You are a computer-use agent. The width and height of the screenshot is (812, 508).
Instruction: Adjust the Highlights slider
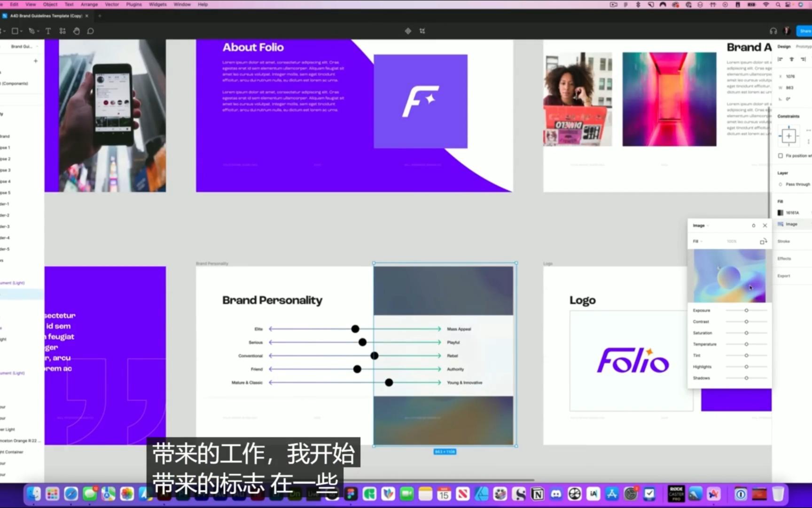coord(746,367)
